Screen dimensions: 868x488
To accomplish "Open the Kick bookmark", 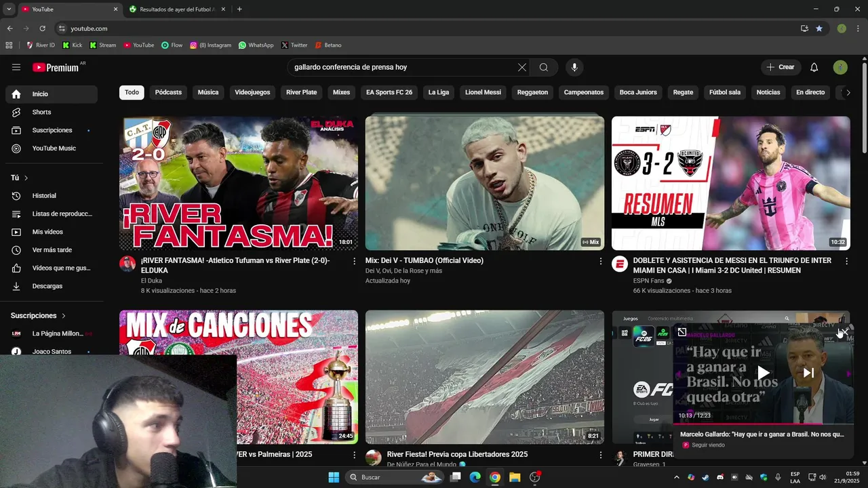I will pos(72,45).
